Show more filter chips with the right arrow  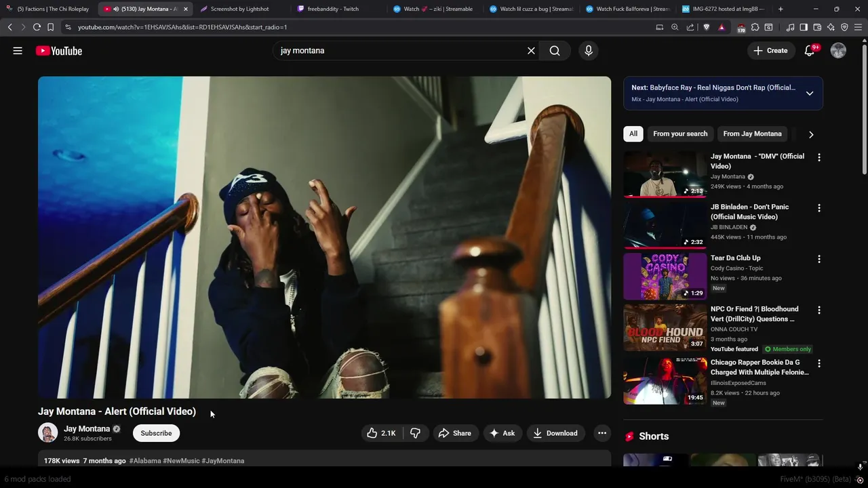810,134
